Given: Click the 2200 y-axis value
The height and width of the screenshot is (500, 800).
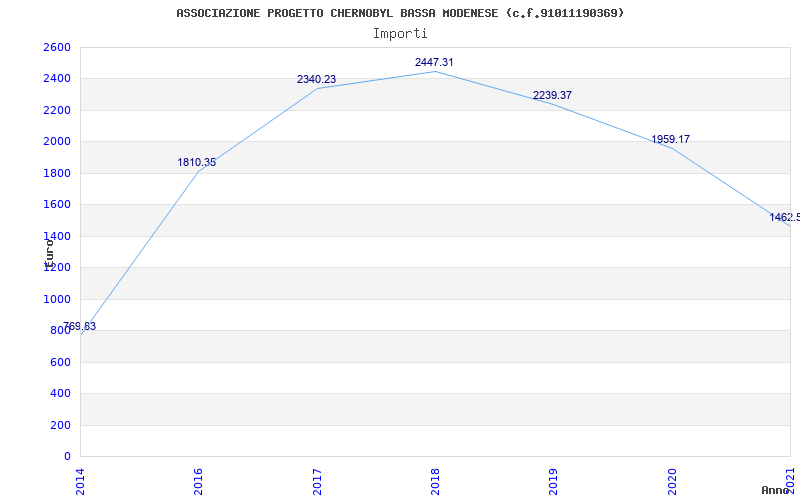Looking at the screenshot, I should click(x=57, y=110).
